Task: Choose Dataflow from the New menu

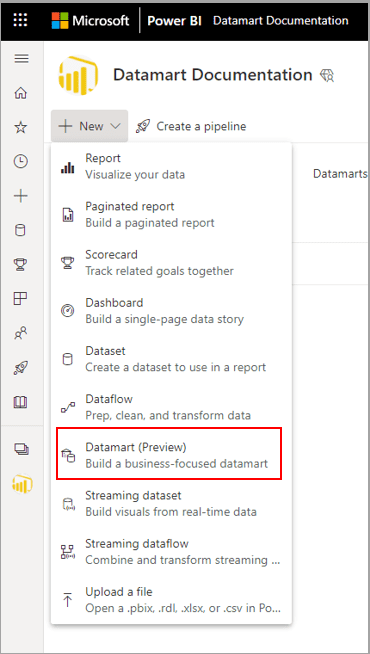Action: click(171, 407)
